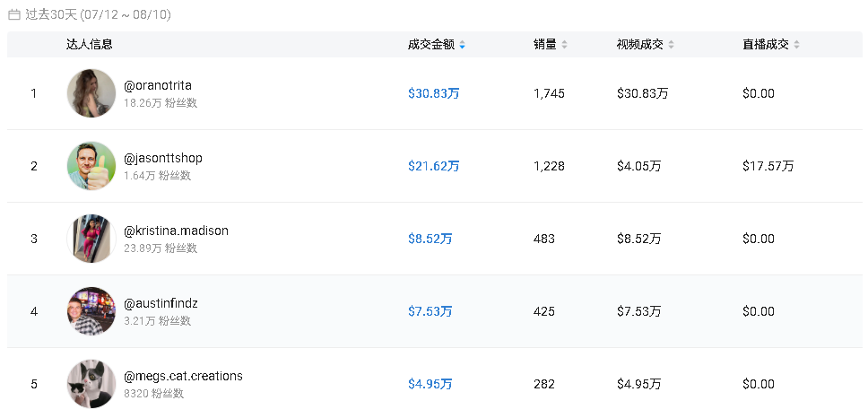Sort table by 销量 sort icon
Image resolution: width=868 pixels, height=418 pixels.
point(565,45)
